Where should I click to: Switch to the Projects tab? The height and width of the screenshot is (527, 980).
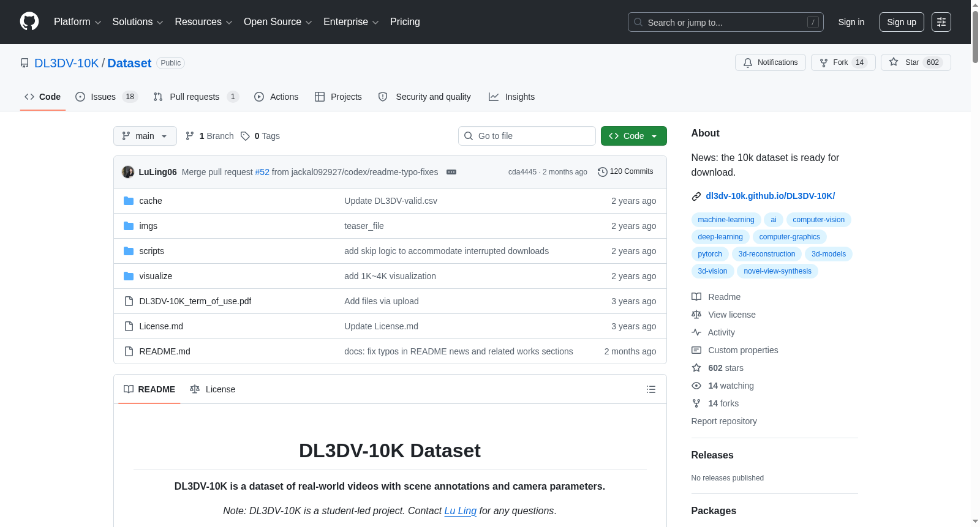coord(338,97)
